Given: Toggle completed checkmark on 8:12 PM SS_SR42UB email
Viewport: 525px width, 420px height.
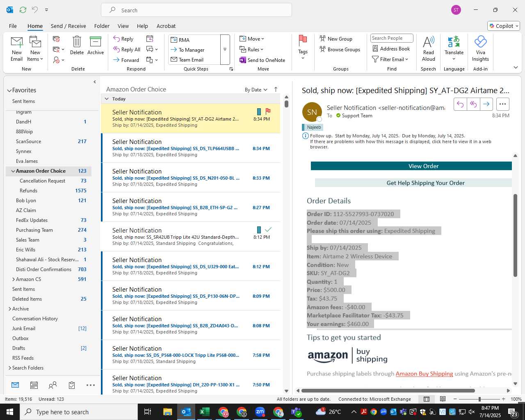Looking at the screenshot, I should pyautogui.click(x=268, y=229).
